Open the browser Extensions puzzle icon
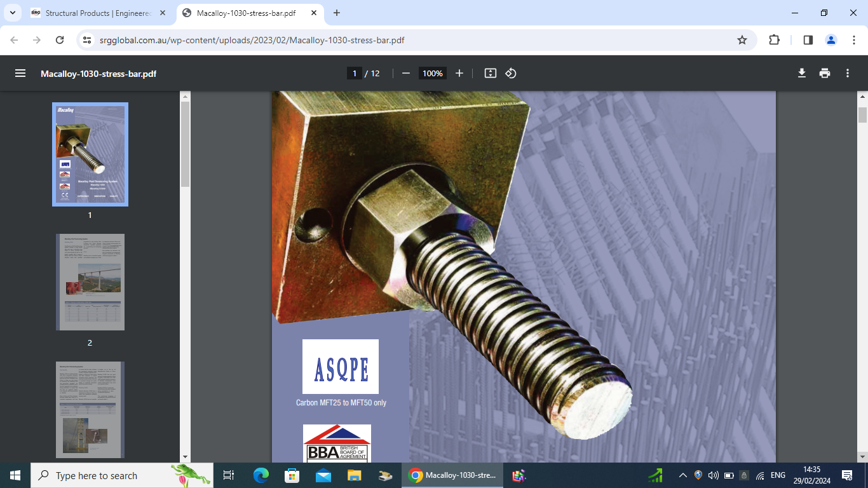 (x=774, y=39)
